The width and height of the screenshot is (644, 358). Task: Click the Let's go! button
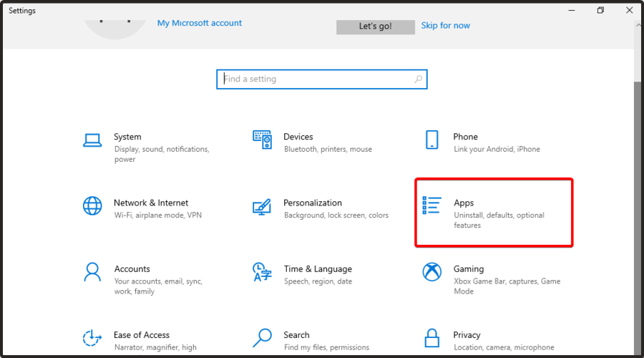pyautogui.click(x=376, y=26)
